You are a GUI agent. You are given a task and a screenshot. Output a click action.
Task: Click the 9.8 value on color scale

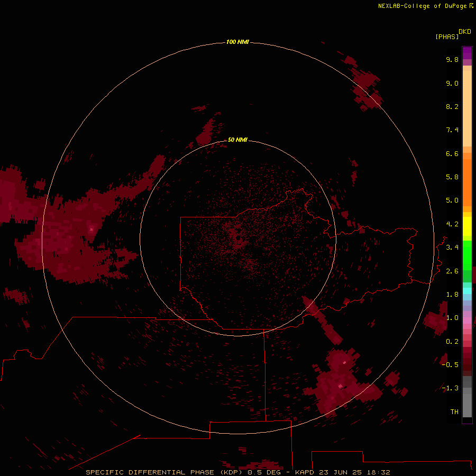pyautogui.click(x=452, y=59)
